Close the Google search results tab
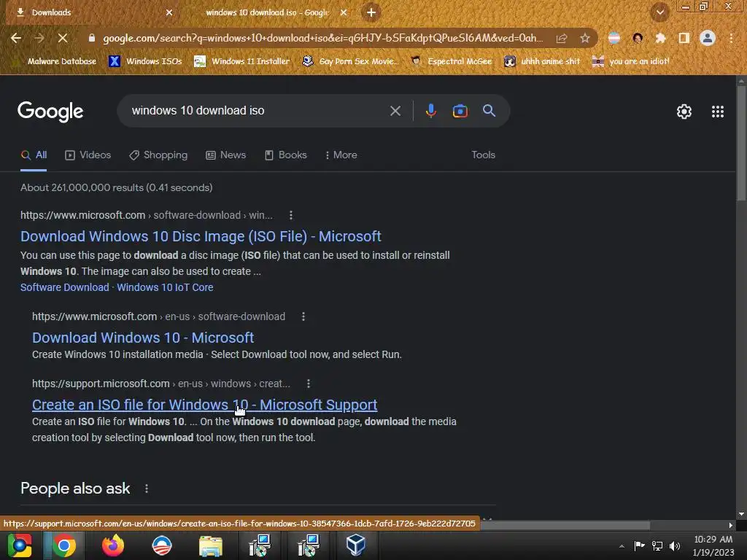The height and width of the screenshot is (560, 747). coord(344,12)
